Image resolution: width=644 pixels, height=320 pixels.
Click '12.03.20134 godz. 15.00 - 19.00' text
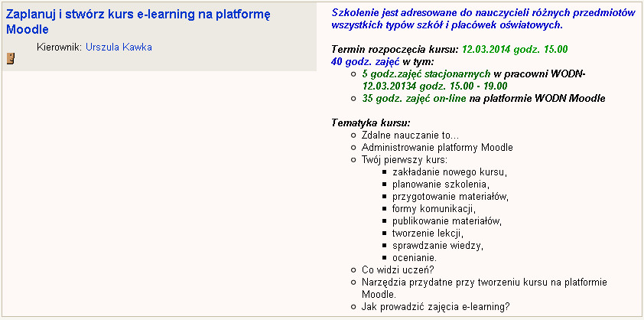[434, 87]
